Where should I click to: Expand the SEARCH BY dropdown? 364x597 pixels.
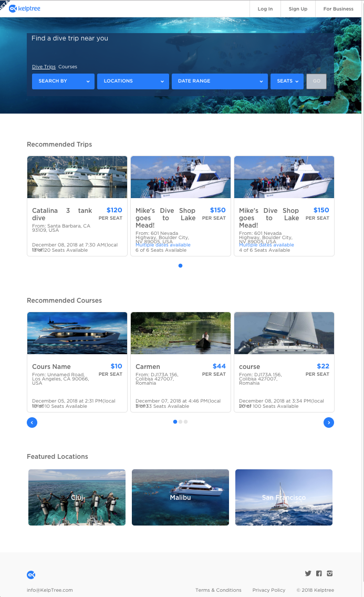(64, 81)
